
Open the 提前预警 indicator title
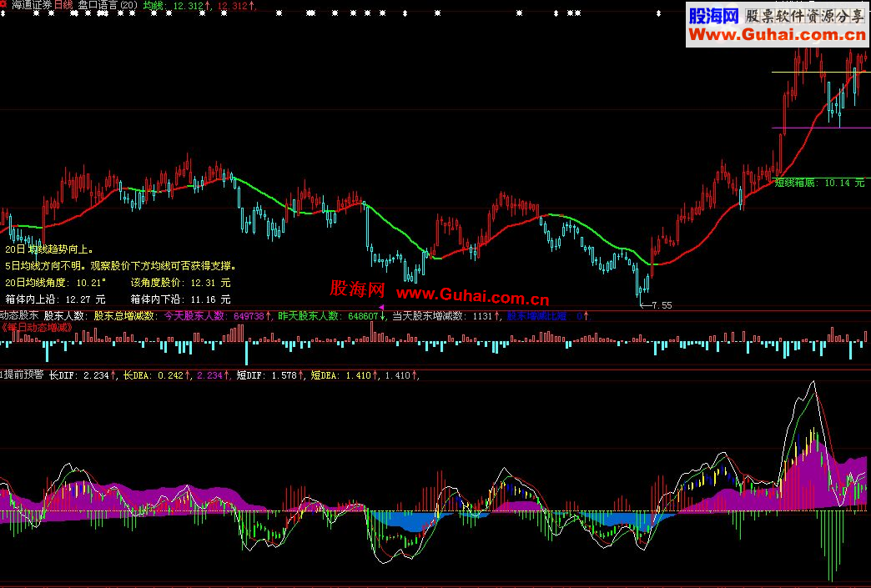point(23,374)
